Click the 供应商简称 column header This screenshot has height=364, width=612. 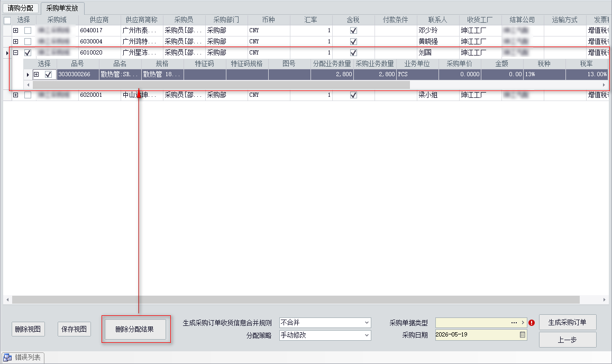[142, 20]
